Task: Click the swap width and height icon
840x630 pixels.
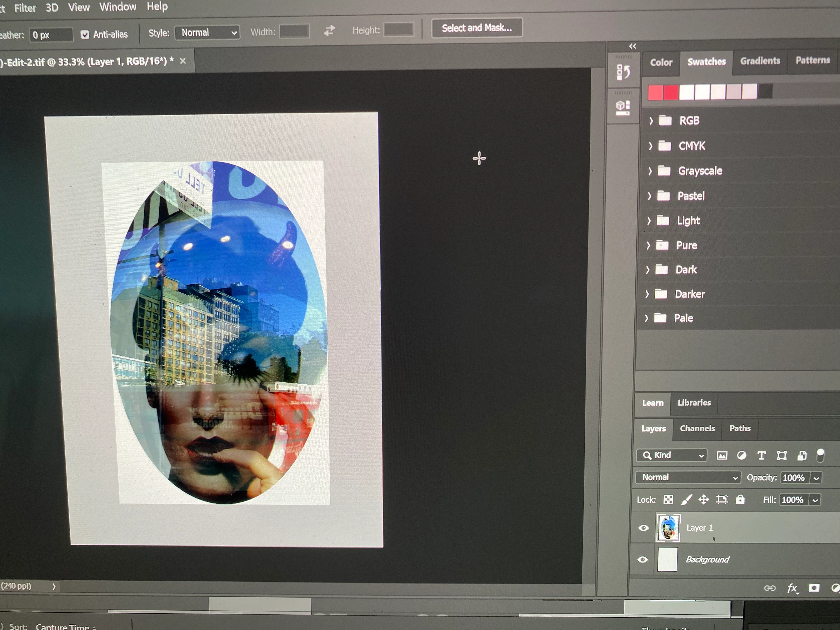Action: click(329, 30)
